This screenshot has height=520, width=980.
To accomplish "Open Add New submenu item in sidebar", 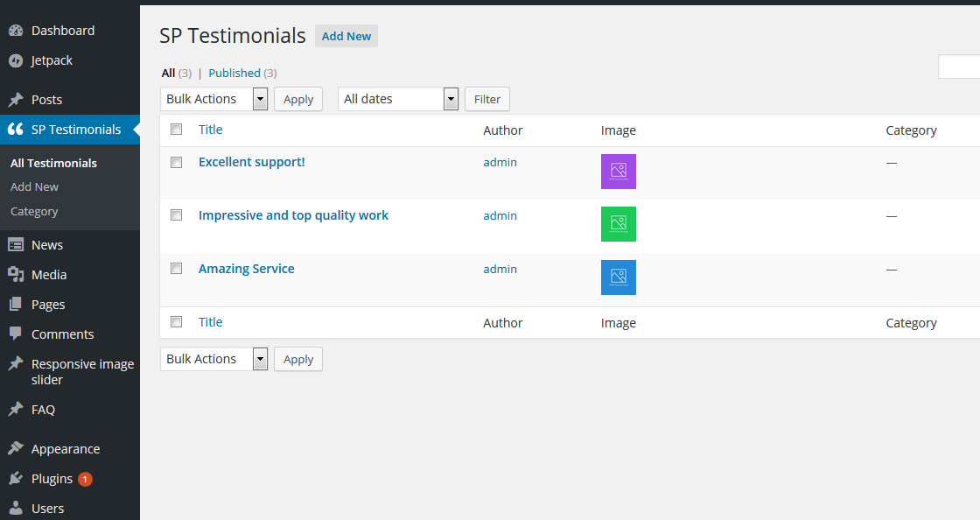I will pyautogui.click(x=34, y=186).
